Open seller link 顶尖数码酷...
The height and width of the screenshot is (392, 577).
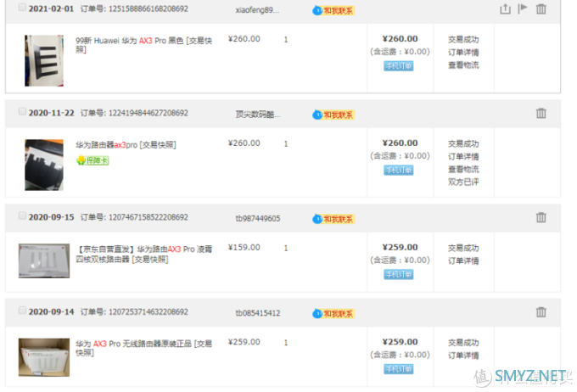258,115
